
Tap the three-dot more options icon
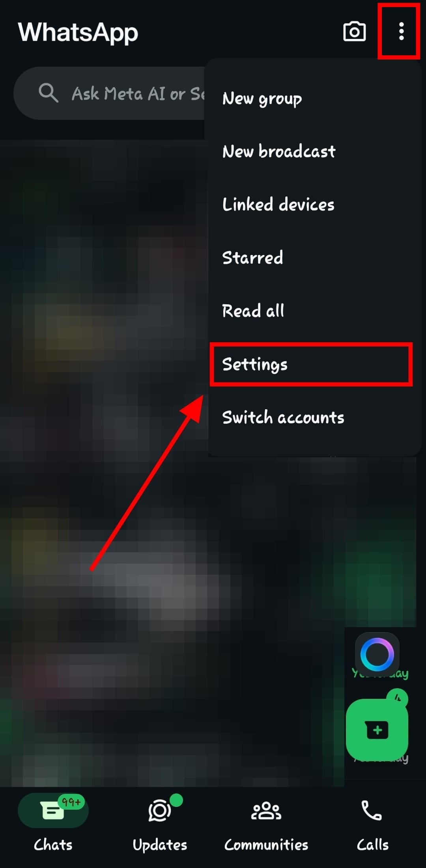tap(401, 31)
